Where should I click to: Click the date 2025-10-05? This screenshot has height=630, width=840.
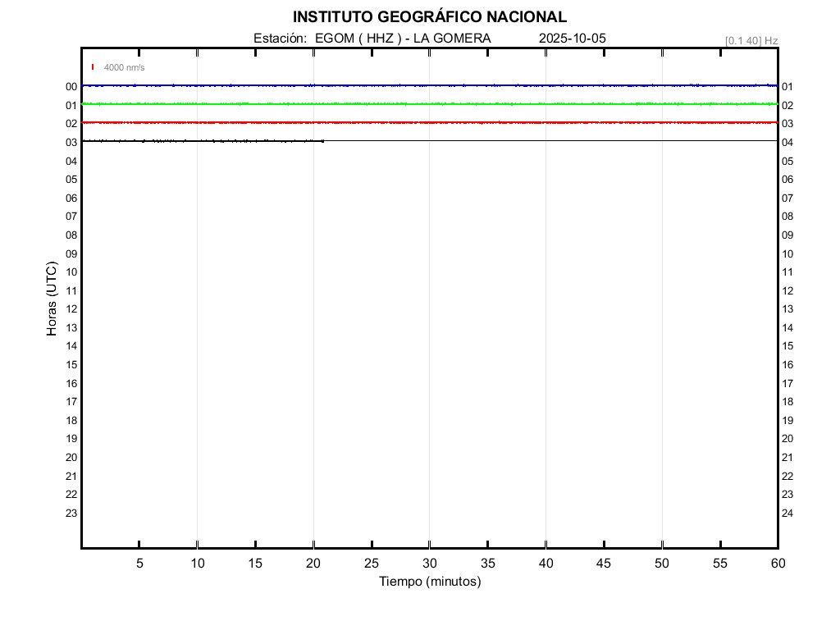tap(573, 39)
